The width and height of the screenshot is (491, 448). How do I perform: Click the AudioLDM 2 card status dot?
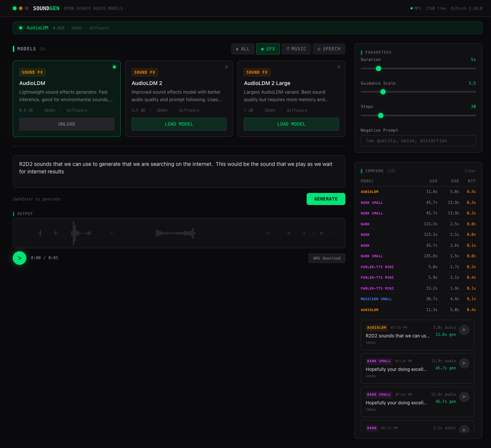click(226, 67)
